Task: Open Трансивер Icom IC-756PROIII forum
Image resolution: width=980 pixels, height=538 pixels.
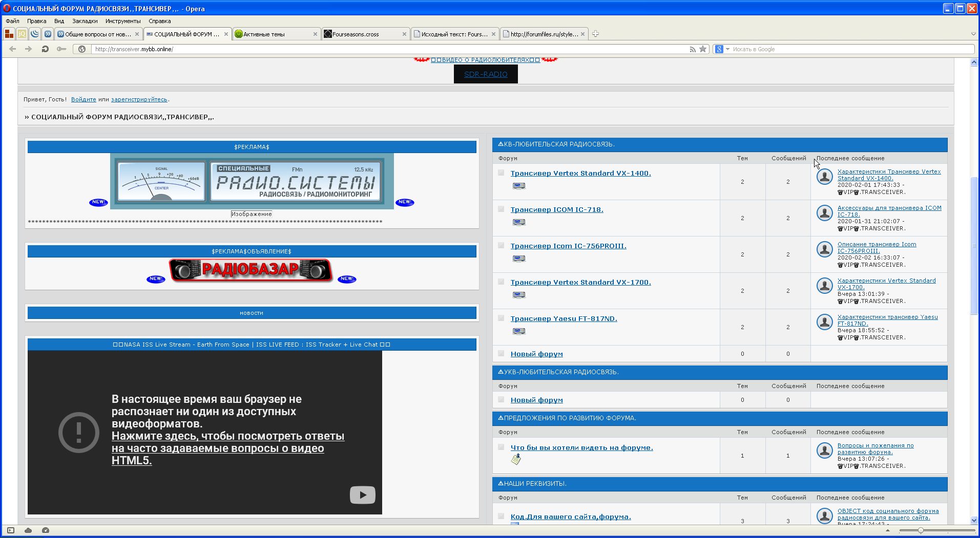Action: tap(568, 246)
